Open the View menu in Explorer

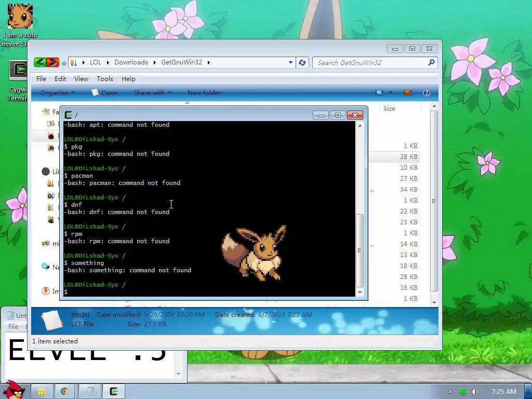(81, 79)
